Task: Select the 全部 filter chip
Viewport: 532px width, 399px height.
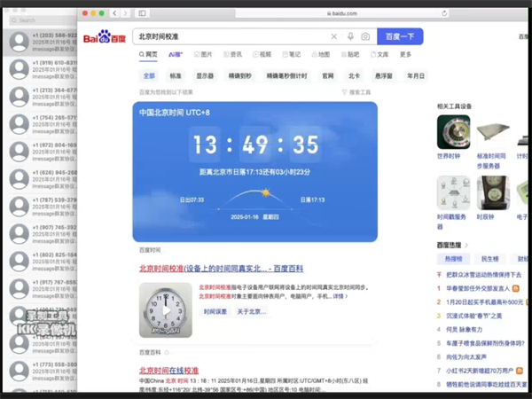Action: 149,76
